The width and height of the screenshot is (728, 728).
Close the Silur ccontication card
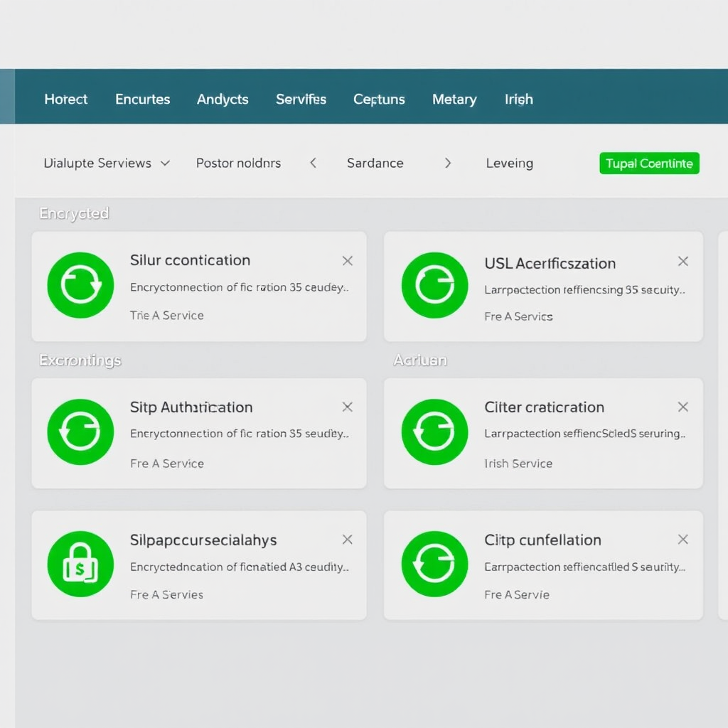(x=347, y=261)
